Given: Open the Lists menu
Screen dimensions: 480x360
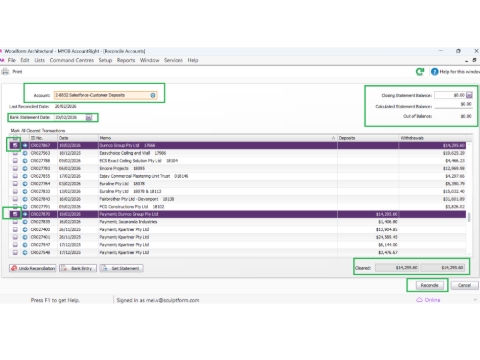Looking at the screenshot, I should (39, 60).
